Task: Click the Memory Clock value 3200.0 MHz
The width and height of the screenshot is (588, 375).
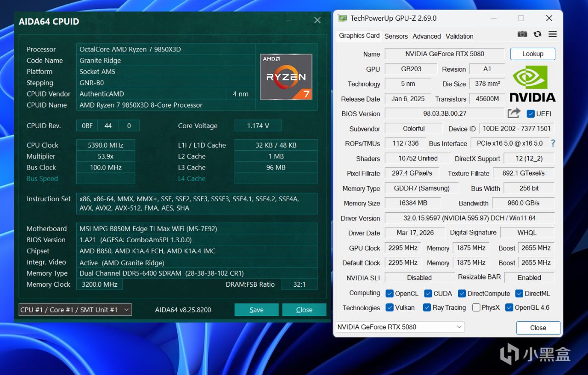Action: click(x=99, y=284)
